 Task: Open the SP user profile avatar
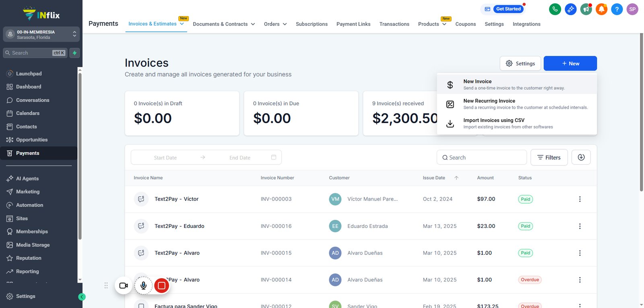click(632, 9)
